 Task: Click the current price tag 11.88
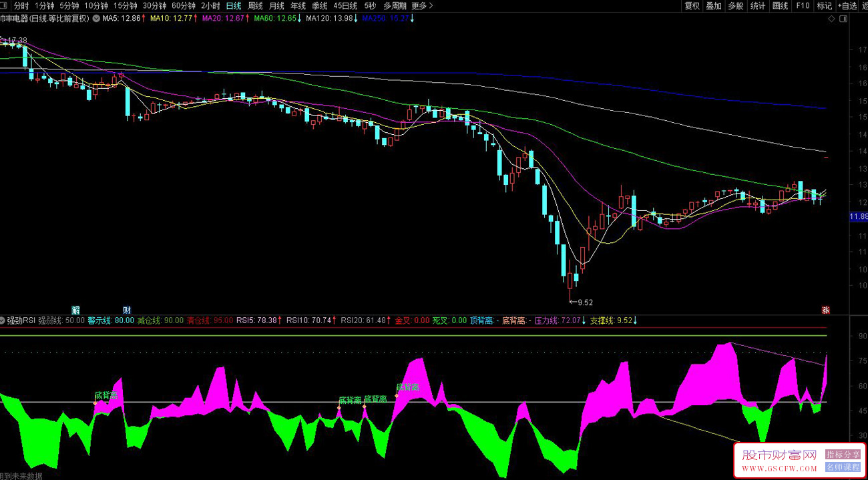coord(858,217)
